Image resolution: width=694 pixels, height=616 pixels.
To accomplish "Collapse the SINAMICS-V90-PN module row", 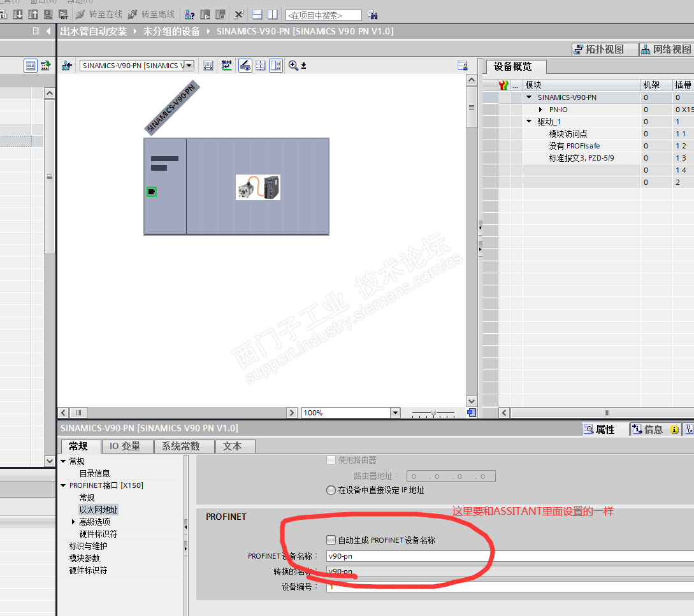I will 529,97.
